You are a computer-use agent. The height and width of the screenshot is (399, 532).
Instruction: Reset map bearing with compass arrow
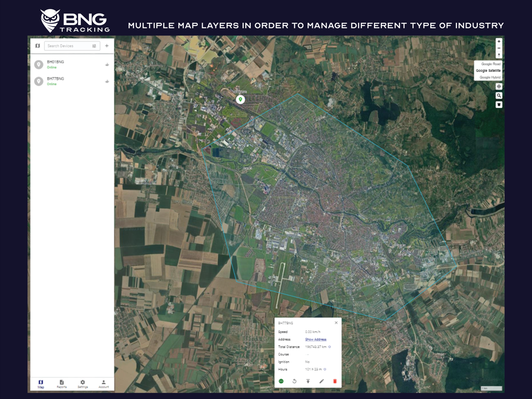coord(499,55)
